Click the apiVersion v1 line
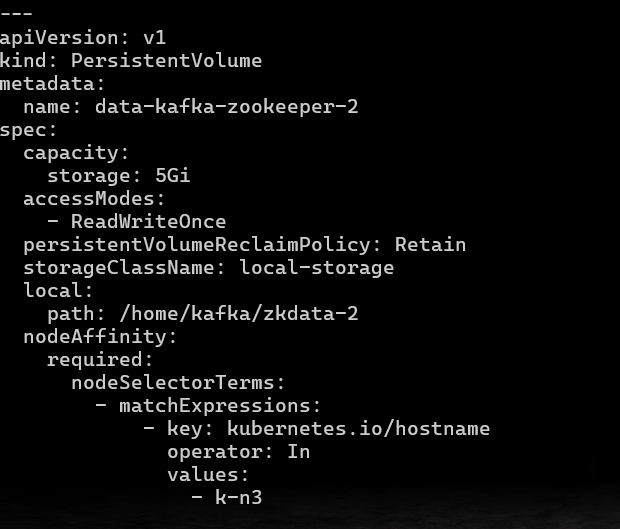 click(83, 38)
